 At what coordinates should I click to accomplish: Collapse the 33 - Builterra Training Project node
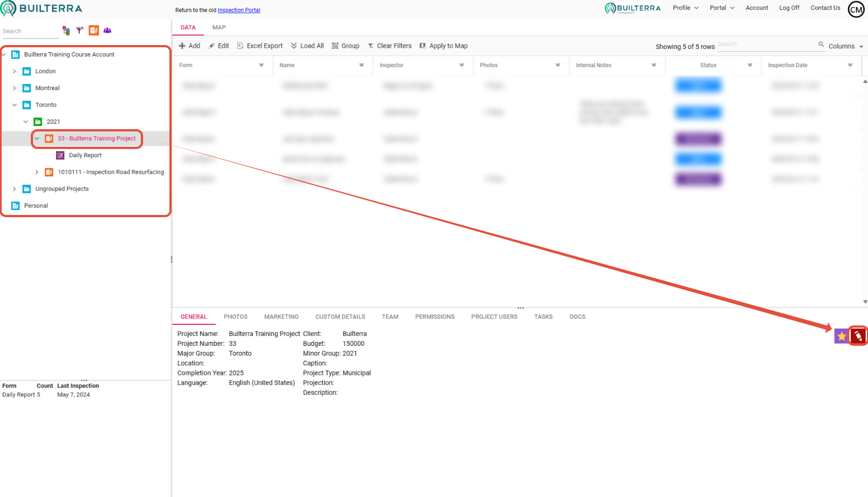[37, 139]
